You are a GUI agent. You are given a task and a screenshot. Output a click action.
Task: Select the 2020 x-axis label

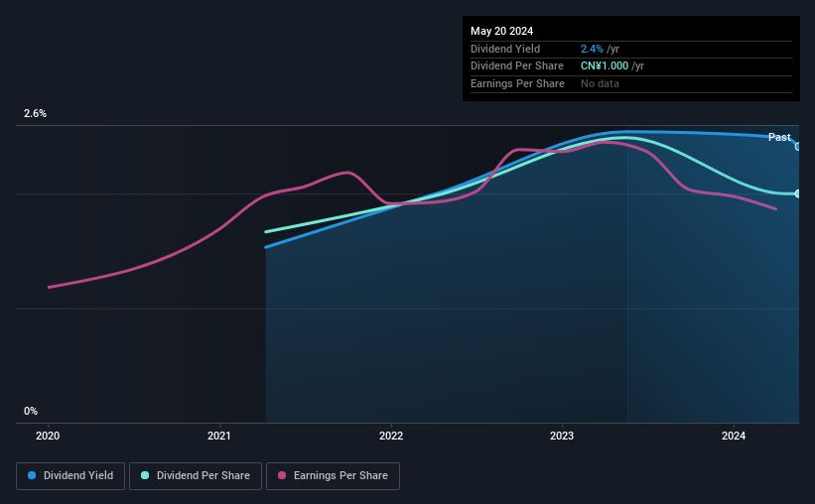(x=48, y=436)
